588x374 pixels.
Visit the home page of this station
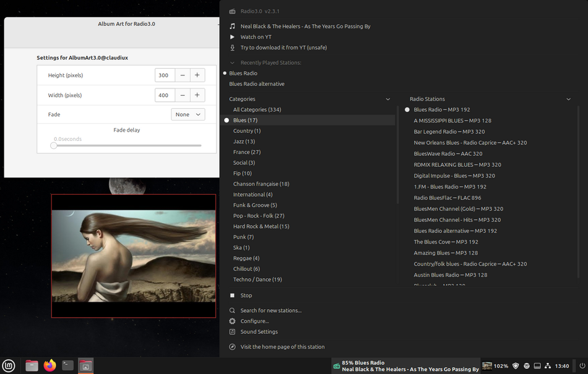click(282, 347)
